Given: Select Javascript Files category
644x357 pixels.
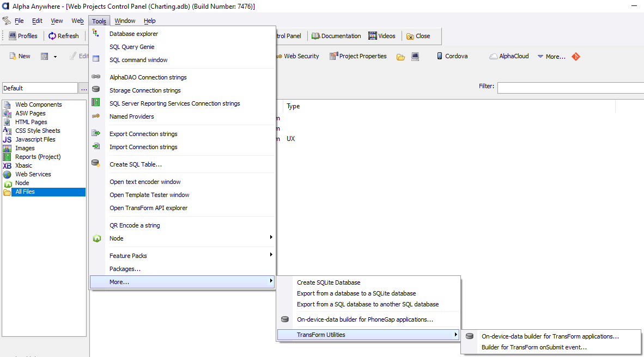Looking at the screenshot, I should 35,139.
